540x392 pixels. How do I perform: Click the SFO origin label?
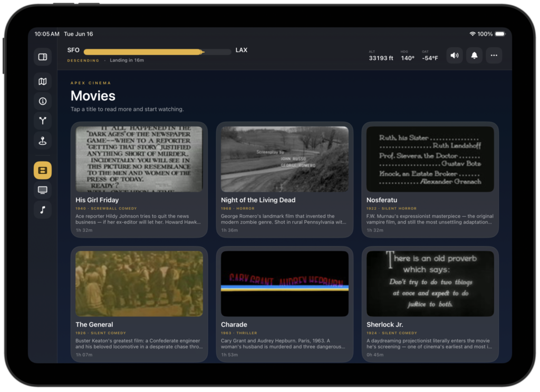coord(73,50)
